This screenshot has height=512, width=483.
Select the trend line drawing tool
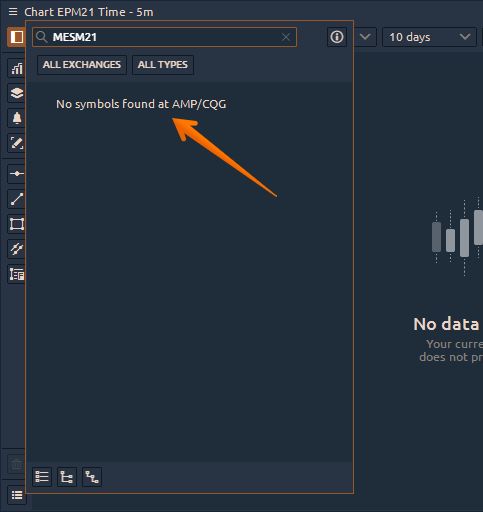[x=17, y=199]
